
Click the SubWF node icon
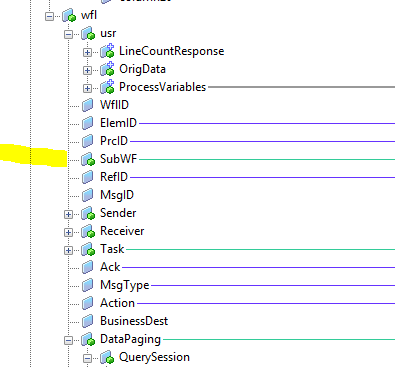pos(88,159)
